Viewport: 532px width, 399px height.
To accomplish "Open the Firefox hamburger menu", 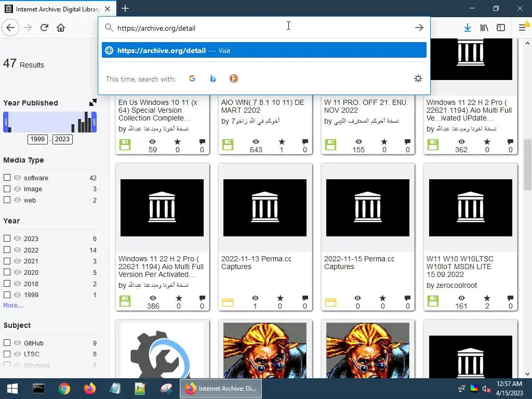I will point(523,28).
